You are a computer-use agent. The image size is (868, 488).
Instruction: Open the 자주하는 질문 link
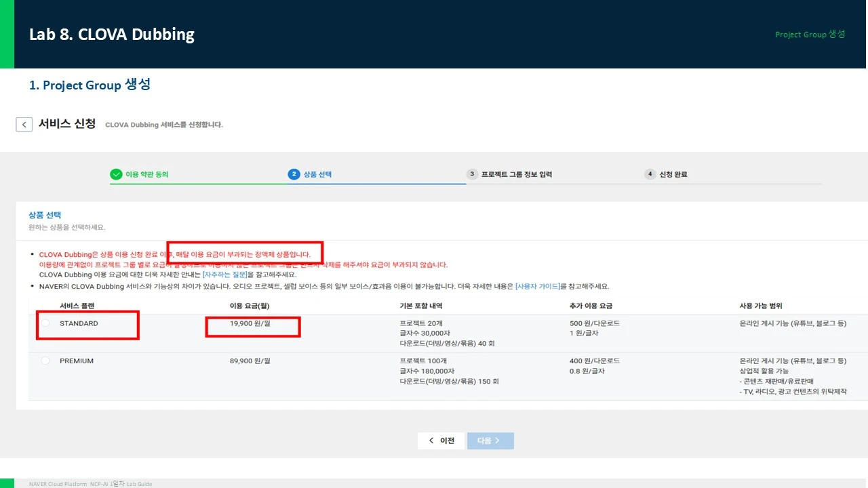click(224, 275)
